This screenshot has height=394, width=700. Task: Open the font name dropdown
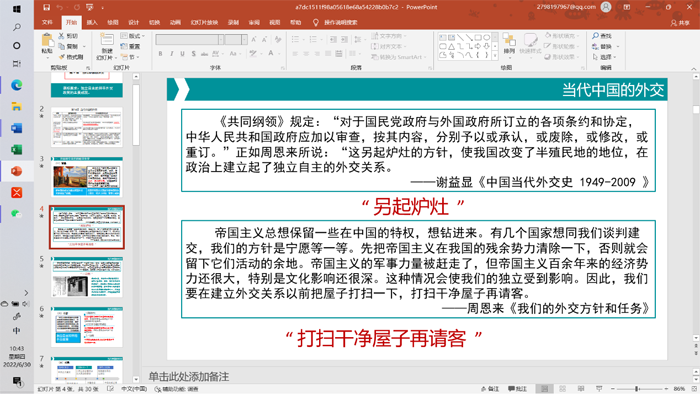click(221, 40)
